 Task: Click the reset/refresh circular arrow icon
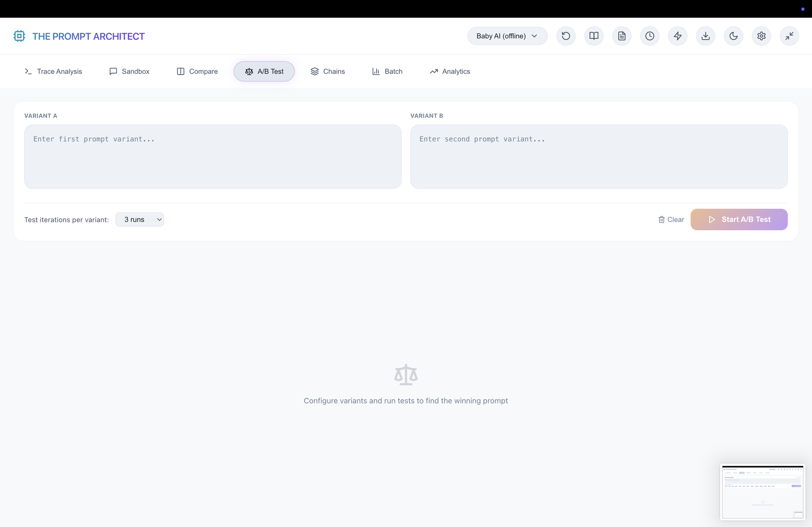coord(566,36)
